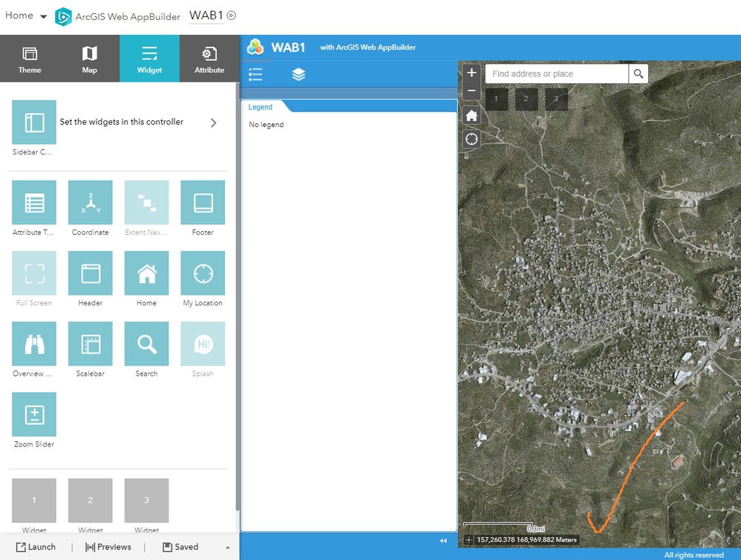
Task: Click the 'No legend' text
Action: pos(266,124)
